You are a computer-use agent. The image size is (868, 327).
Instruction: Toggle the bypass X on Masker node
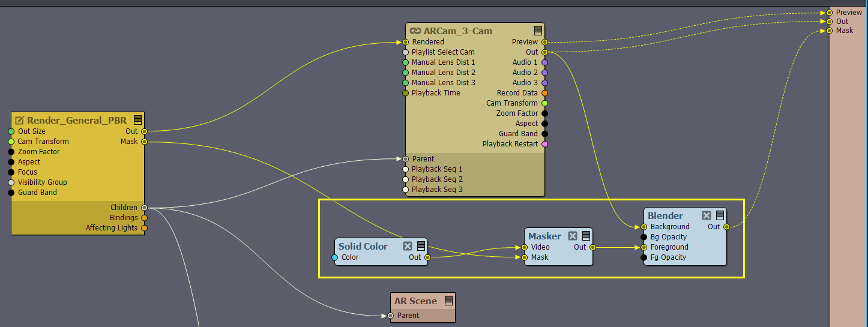pos(573,236)
